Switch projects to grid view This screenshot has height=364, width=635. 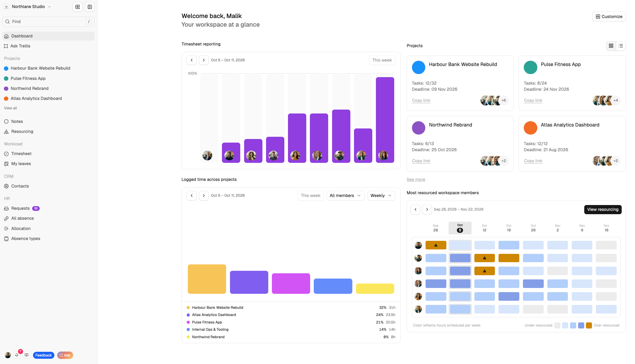[611, 46]
